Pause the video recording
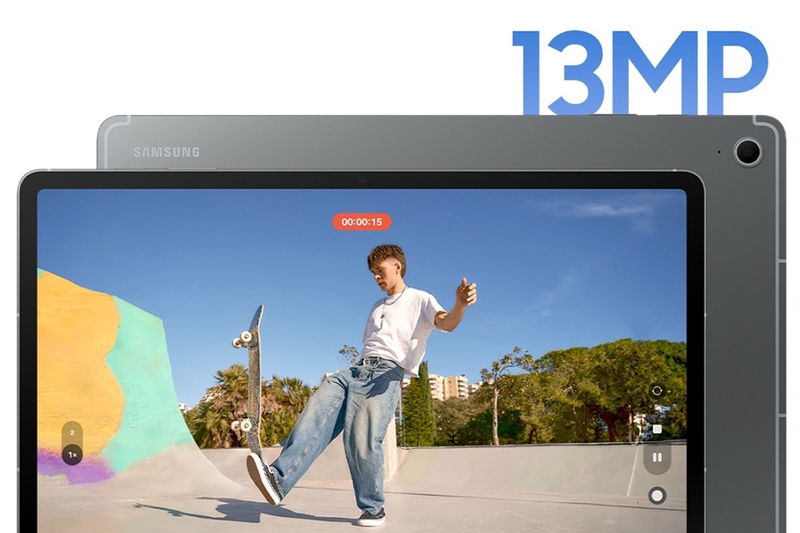Screen dimensions: 800x533 pyautogui.click(x=657, y=458)
